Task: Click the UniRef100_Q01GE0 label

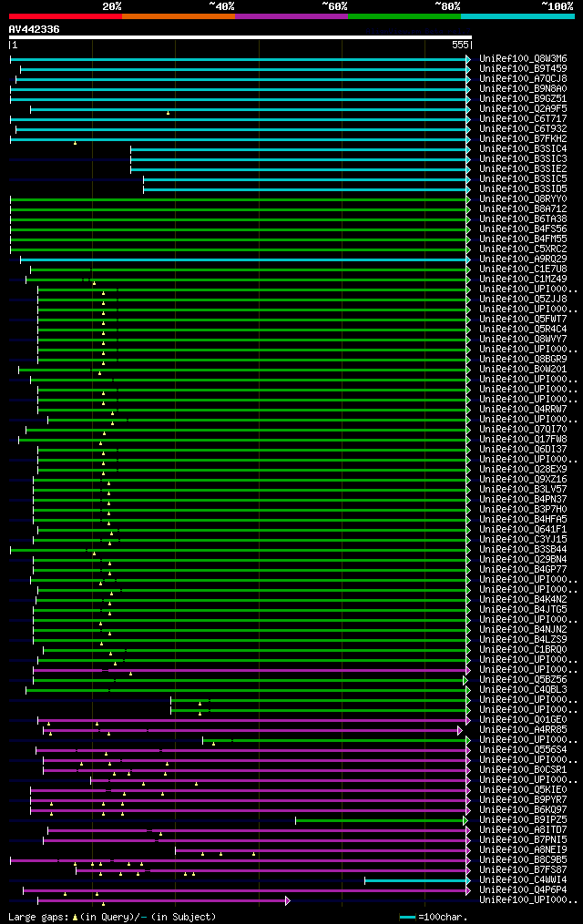Action: [524, 720]
